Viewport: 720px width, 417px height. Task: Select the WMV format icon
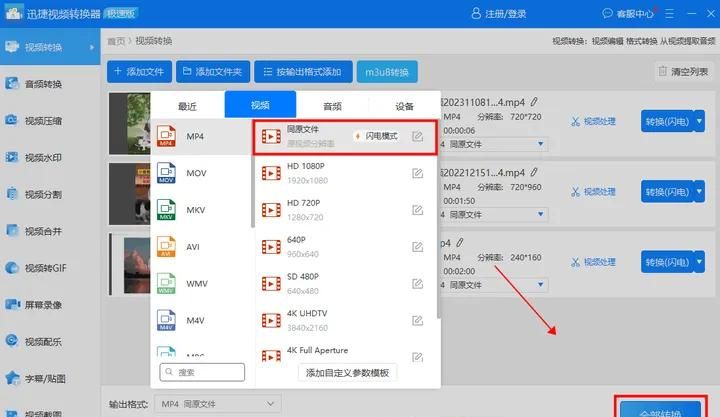tap(166, 283)
